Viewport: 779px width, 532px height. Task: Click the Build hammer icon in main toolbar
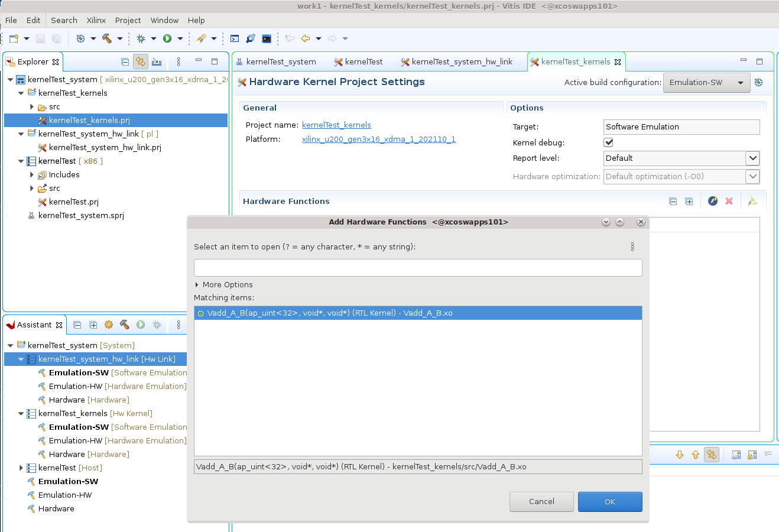[107, 38]
